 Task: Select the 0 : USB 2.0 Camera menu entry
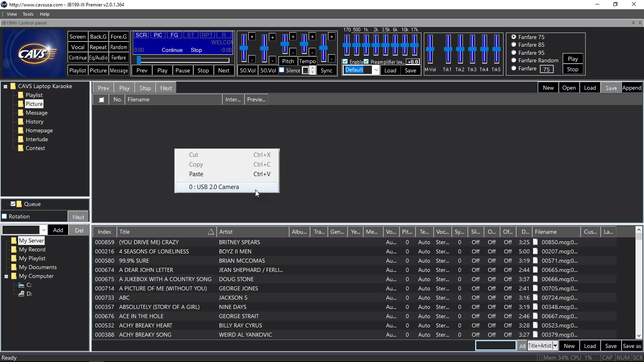click(x=227, y=187)
